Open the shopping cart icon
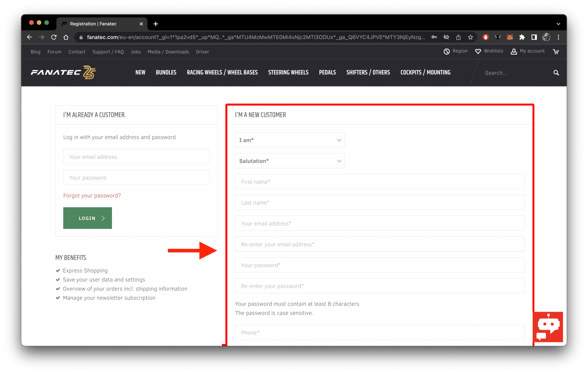 pyautogui.click(x=556, y=51)
